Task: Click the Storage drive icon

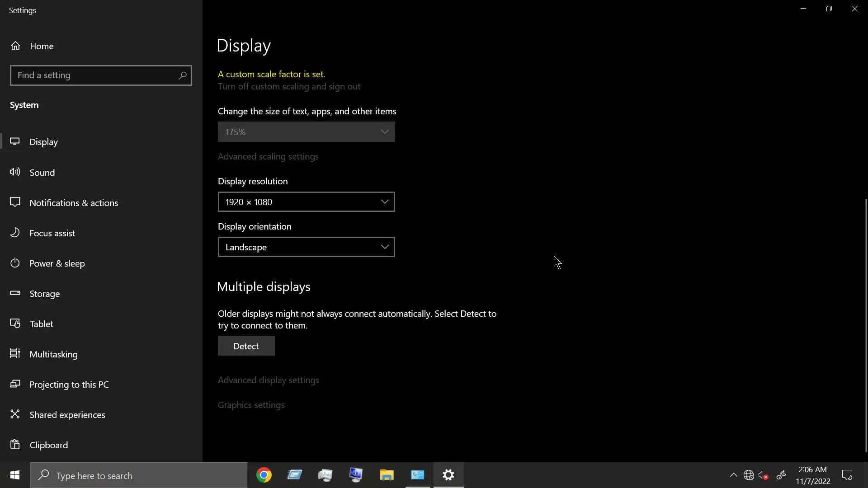Action: (15, 293)
